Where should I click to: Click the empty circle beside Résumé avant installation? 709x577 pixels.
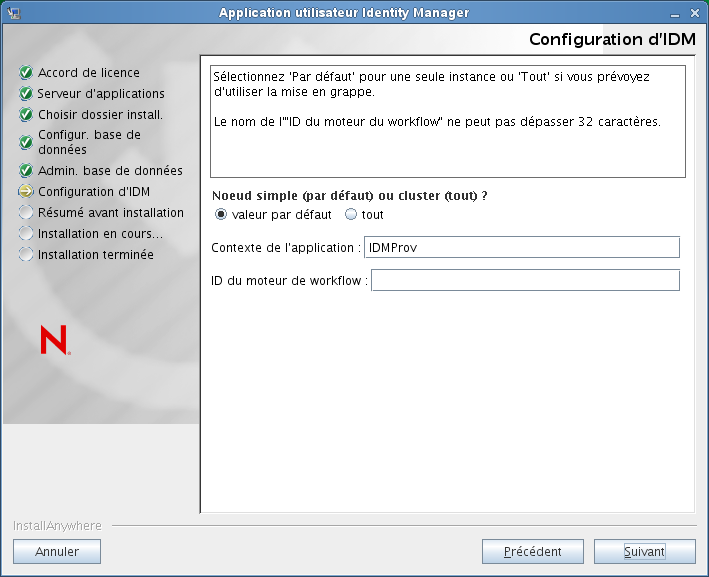point(26,213)
